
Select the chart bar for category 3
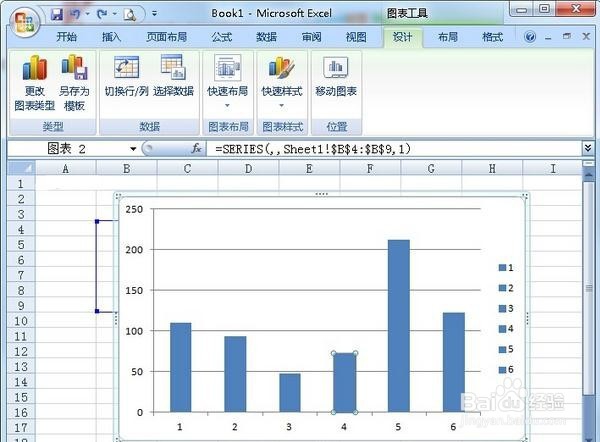click(x=290, y=393)
